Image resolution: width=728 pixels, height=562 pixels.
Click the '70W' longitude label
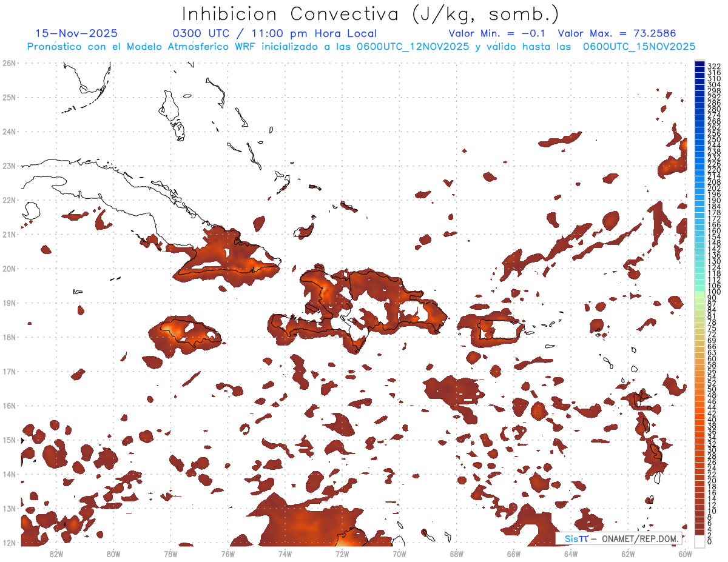pyautogui.click(x=399, y=554)
